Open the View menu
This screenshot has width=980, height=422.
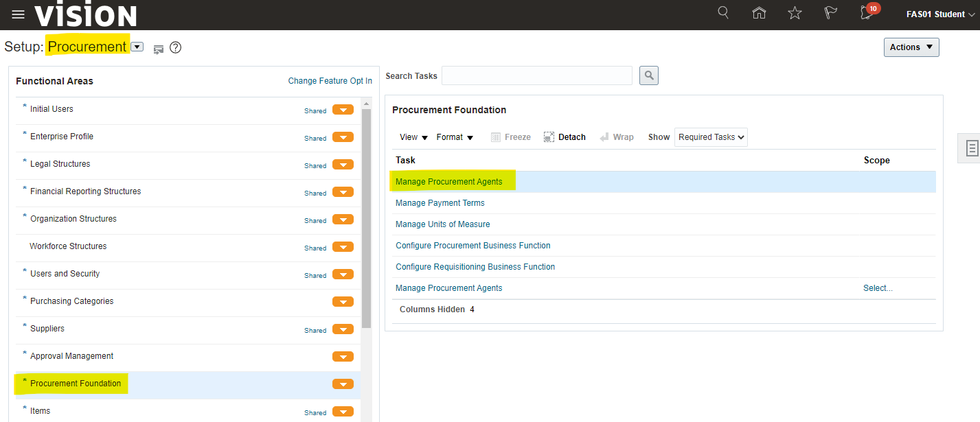(x=413, y=137)
